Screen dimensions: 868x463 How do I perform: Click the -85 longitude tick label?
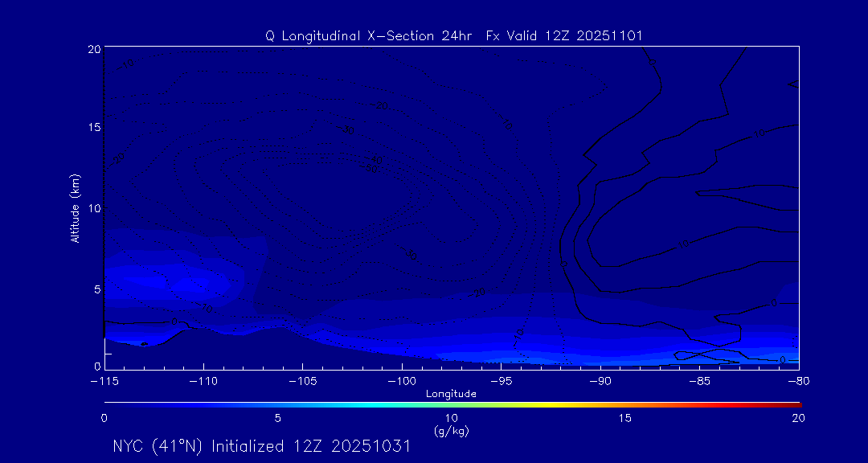(x=700, y=382)
